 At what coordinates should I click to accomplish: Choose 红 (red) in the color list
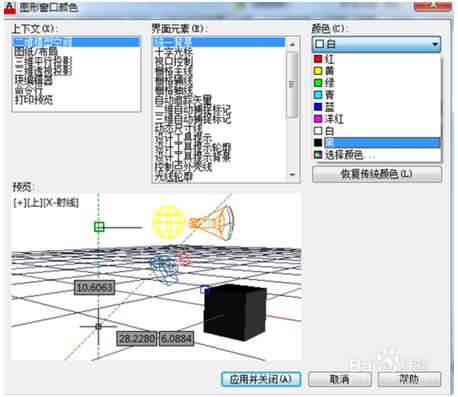pos(377,59)
